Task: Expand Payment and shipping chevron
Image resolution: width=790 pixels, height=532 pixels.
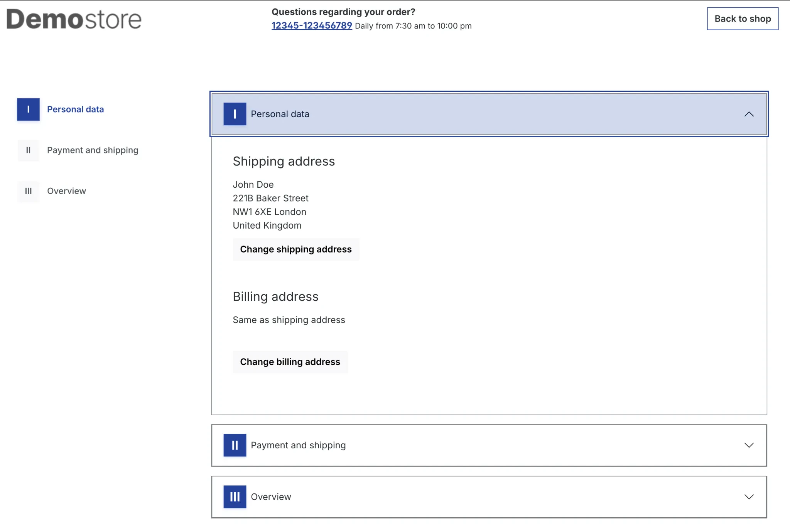Action: [749, 445]
